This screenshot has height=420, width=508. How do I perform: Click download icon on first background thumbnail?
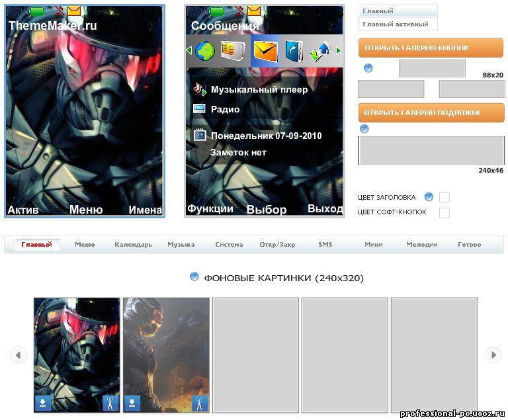[x=43, y=403]
